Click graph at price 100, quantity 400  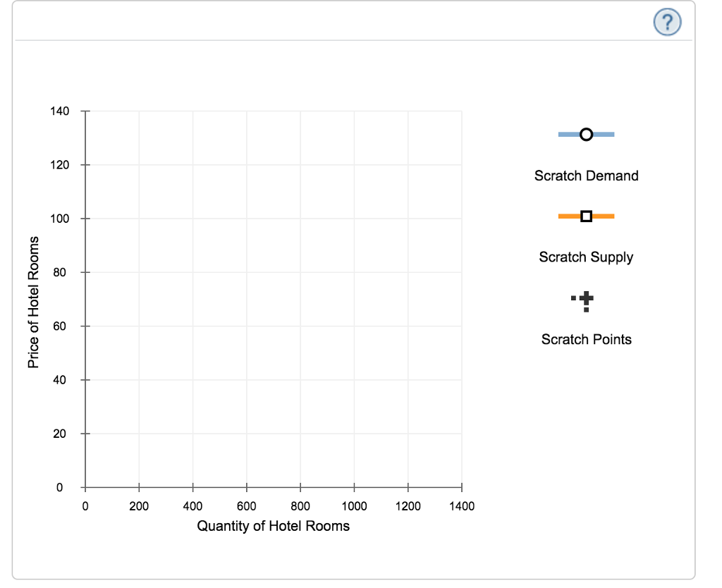point(192,219)
